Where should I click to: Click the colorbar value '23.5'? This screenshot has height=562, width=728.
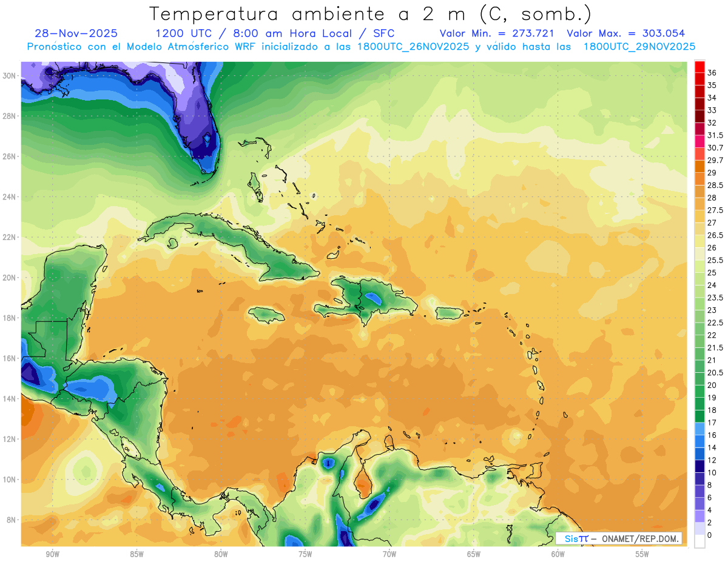click(715, 298)
